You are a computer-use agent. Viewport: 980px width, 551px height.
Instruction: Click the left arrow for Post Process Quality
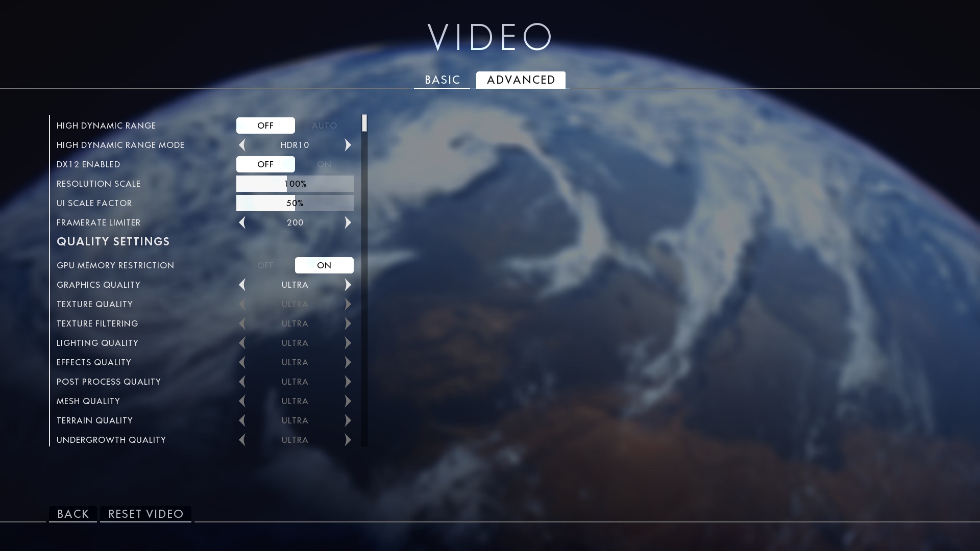[x=242, y=382]
